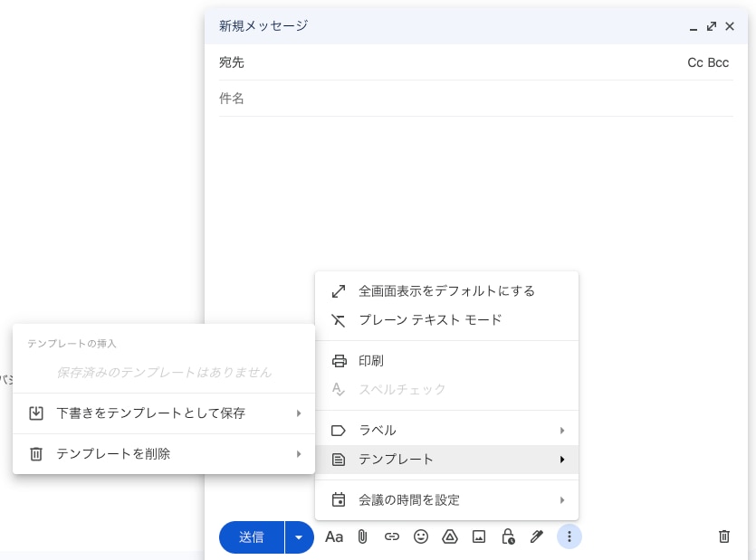The image size is (756, 560).
Task: Open the テンプレート menu entry
Action: tap(396, 459)
